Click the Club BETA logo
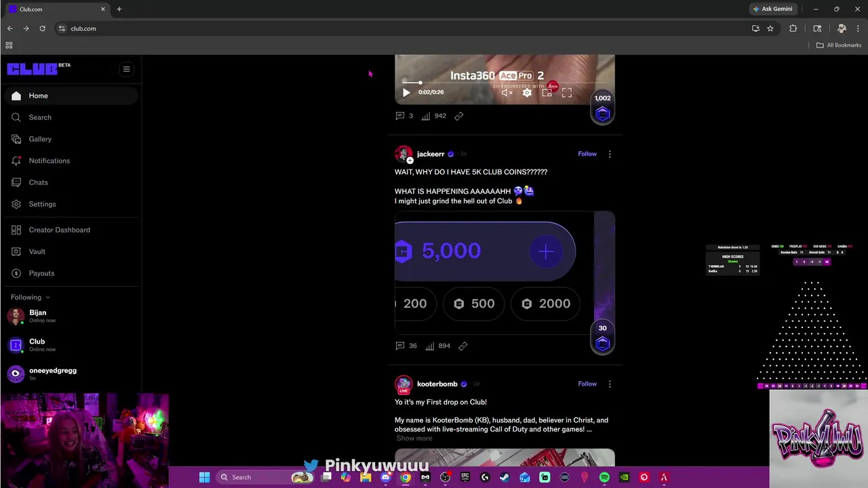The width and height of the screenshot is (868, 488). pyautogui.click(x=39, y=68)
